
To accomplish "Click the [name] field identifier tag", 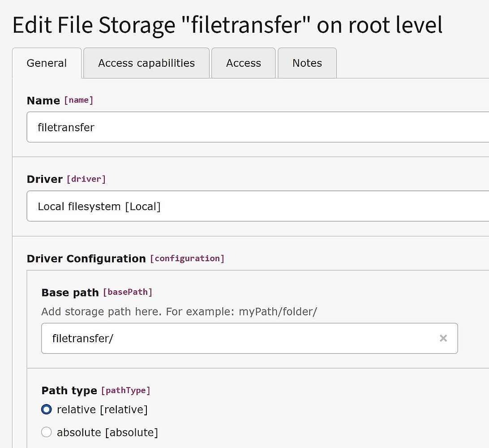I will click(x=79, y=100).
